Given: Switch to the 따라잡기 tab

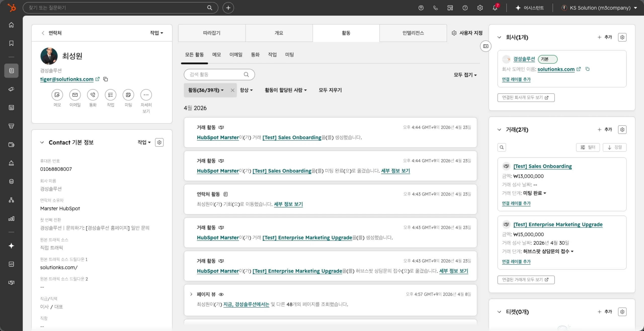Looking at the screenshot, I should [212, 33].
